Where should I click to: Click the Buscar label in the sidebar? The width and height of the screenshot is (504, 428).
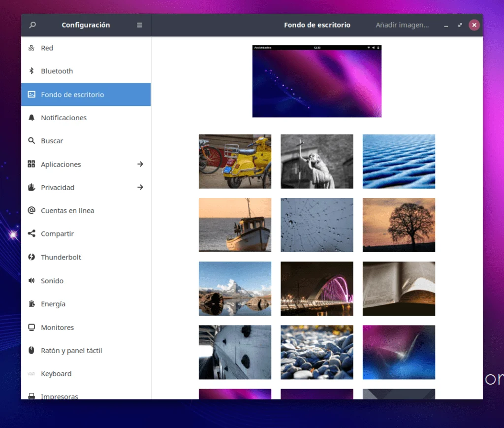[52, 141]
